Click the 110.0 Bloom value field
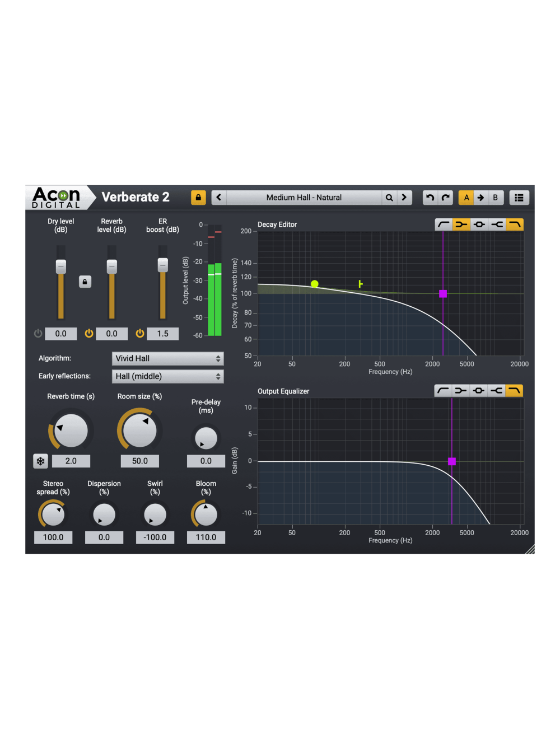 point(206,537)
